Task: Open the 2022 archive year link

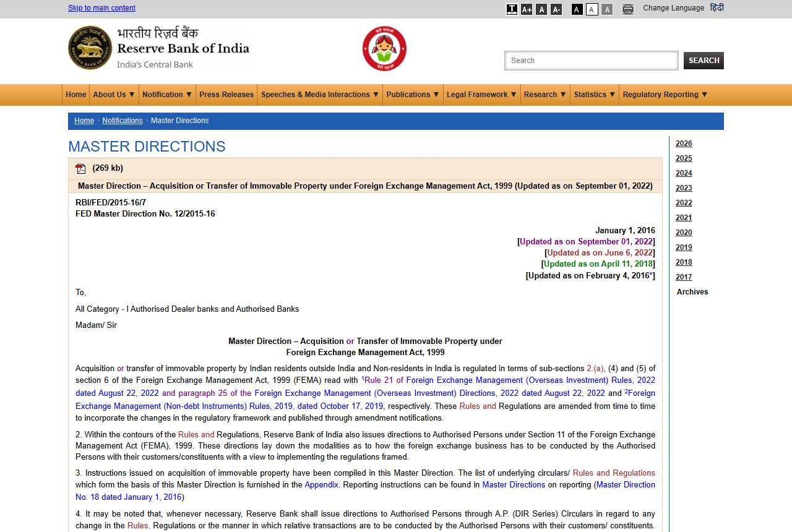Action: [684, 203]
